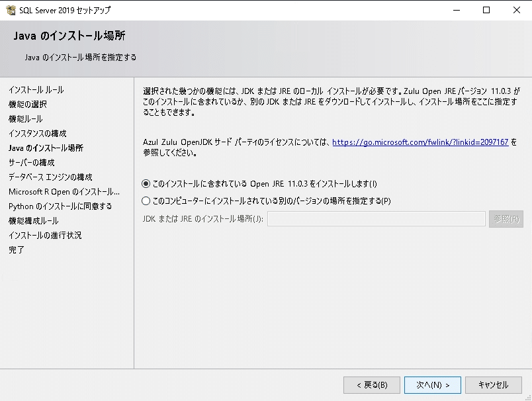This screenshot has width=532, height=401.
Task: Select the インスタンスの構成 step in sidebar
Action: point(38,134)
